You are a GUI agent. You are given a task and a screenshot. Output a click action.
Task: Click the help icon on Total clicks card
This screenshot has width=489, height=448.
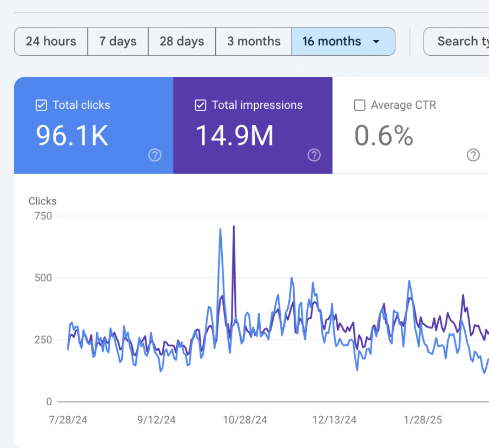pyautogui.click(x=155, y=156)
